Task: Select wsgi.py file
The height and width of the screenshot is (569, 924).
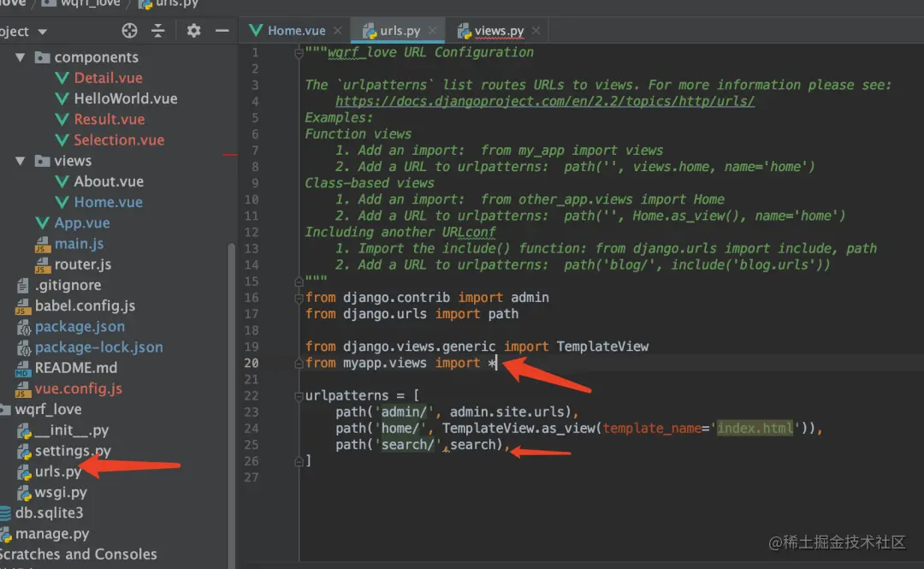Action: coord(61,492)
